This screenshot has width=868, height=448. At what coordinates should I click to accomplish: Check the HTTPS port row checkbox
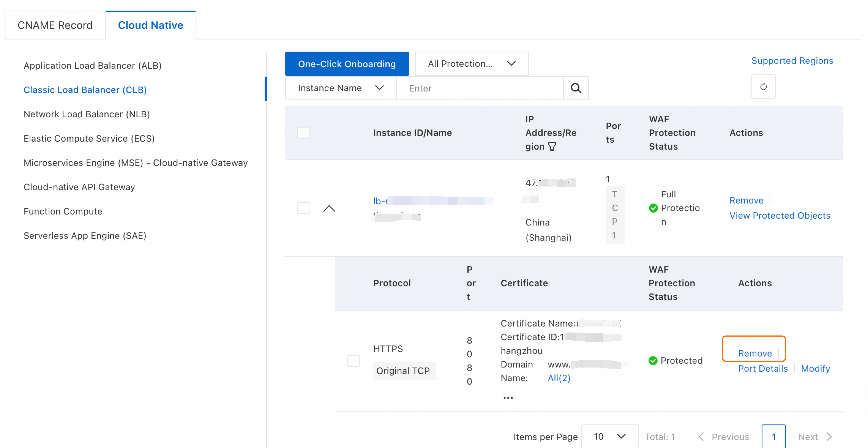click(x=353, y=361)
